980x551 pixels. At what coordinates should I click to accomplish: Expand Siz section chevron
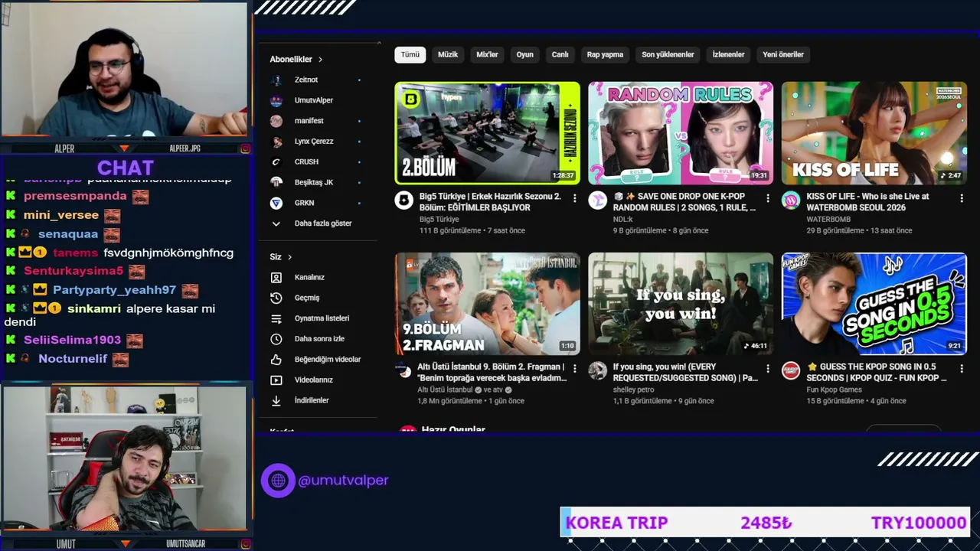coord(289,256)
